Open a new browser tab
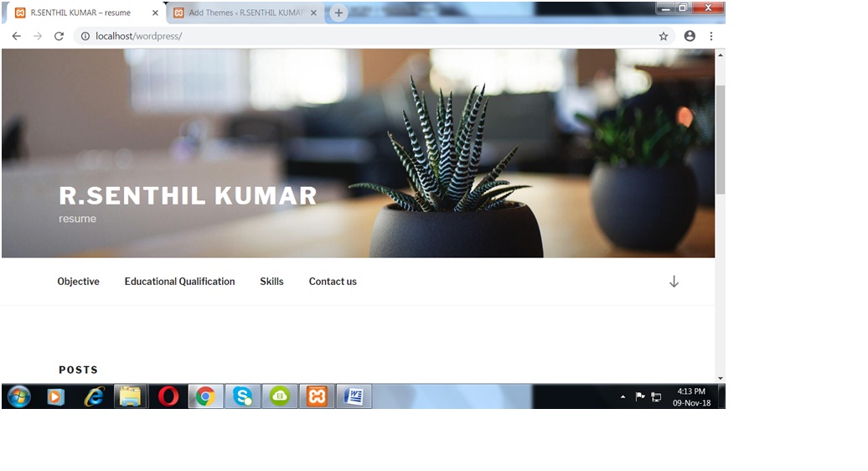The image size is (868, 471). [338, 13]
